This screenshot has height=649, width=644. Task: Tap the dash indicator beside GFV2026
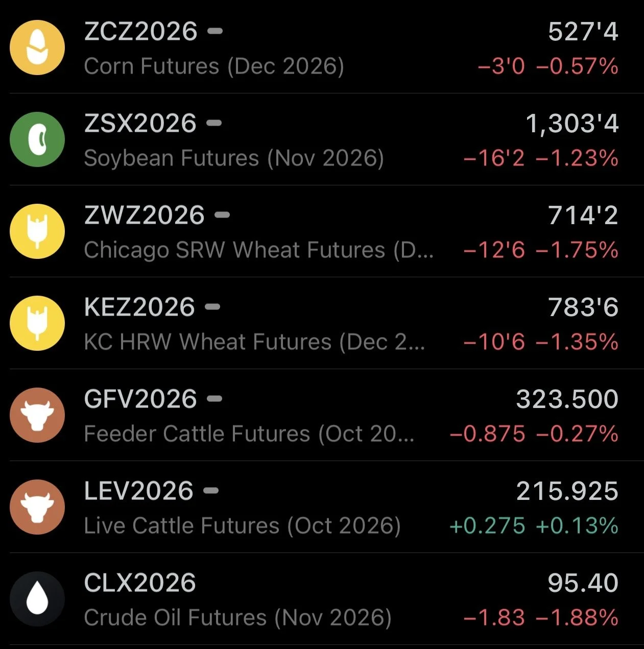click(214, 399)
